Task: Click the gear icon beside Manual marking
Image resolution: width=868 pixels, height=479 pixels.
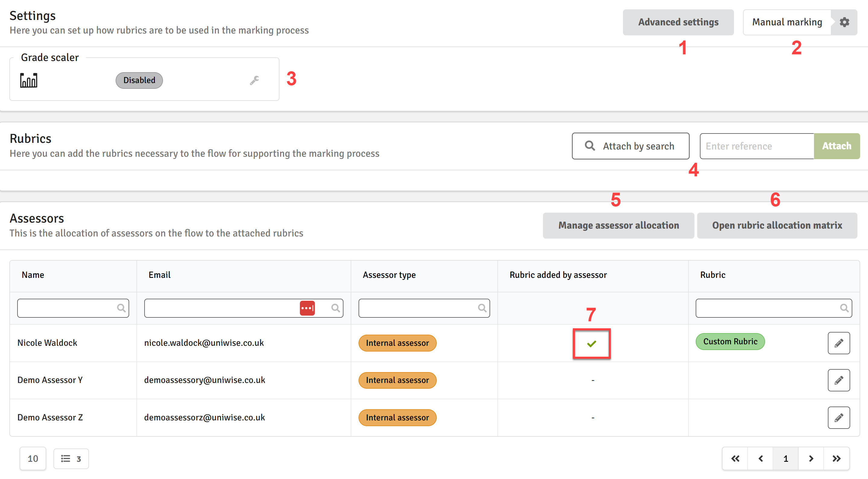Action: [x=844, y=22]
